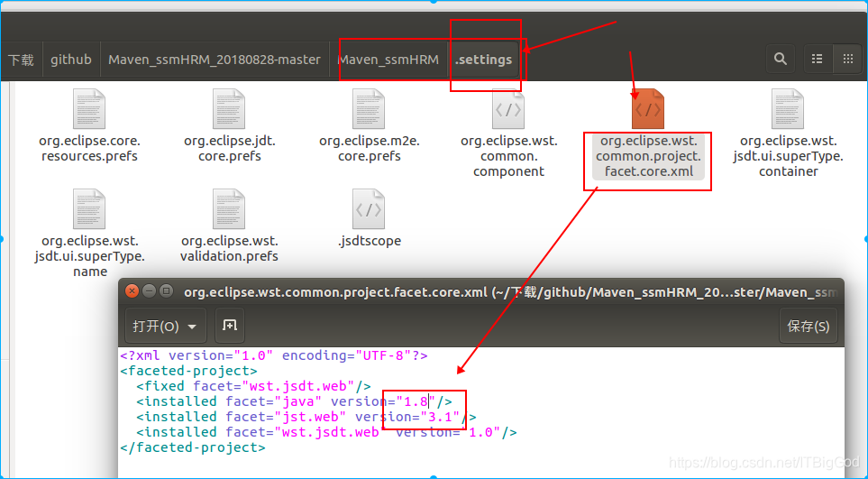868x479 pixels.
Task: Open the file manager search icon
Action: coord(780,59)
